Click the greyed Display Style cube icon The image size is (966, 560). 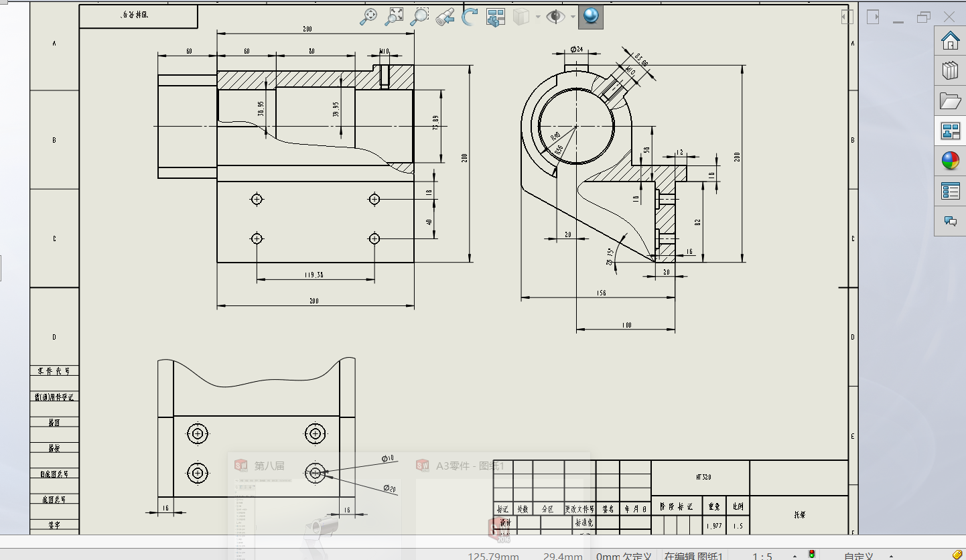tap(521, 17)
